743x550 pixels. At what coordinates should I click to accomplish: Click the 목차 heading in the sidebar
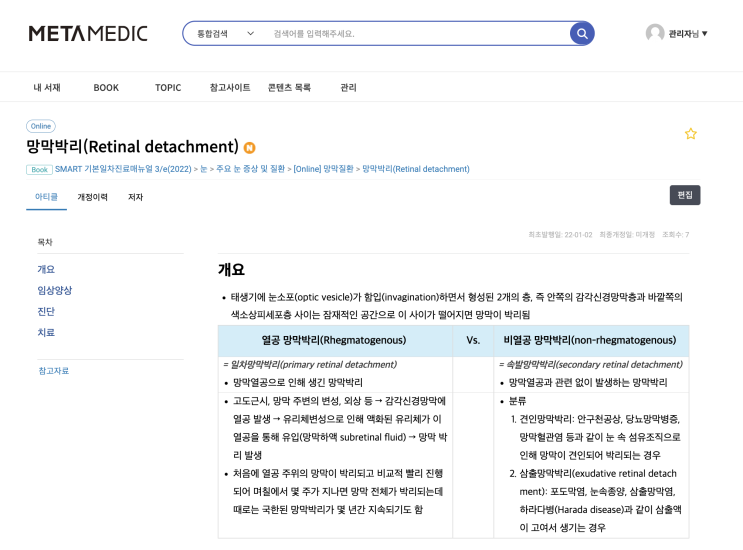[45, 242]
